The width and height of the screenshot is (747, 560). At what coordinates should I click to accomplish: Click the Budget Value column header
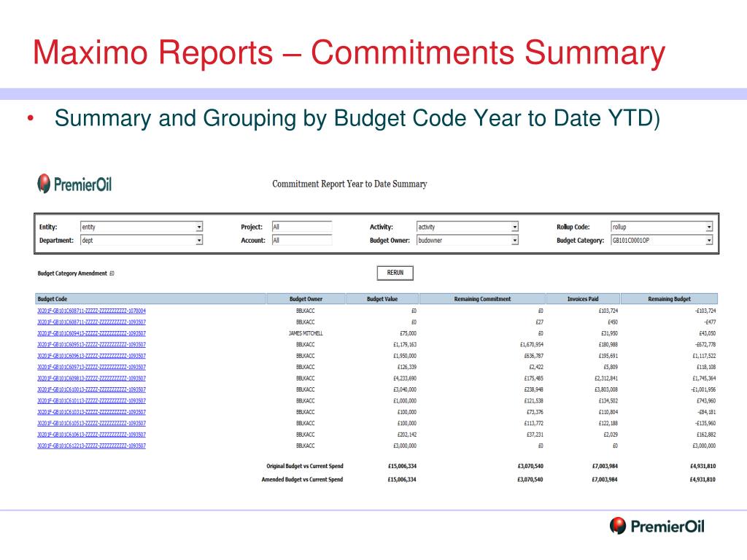click(382, 299)
